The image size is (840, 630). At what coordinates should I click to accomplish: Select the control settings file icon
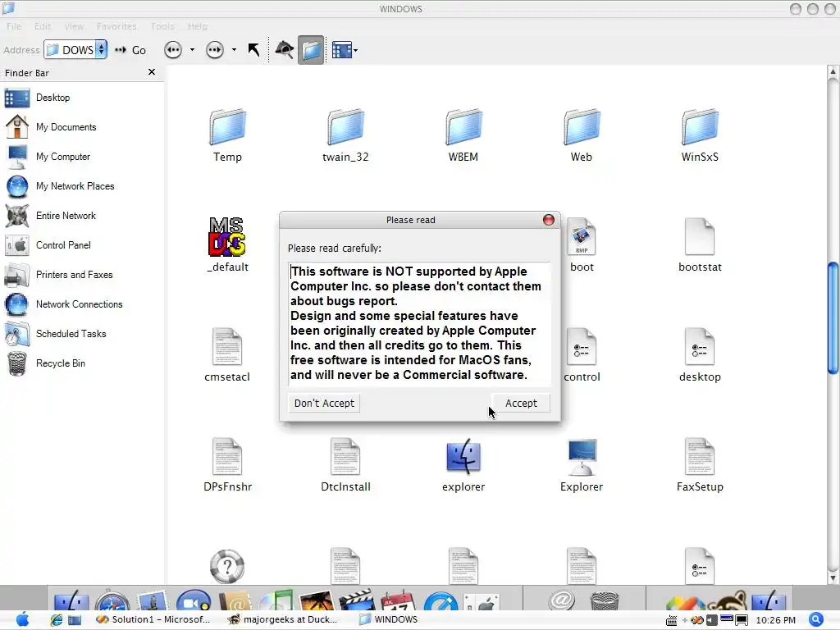pos(582,347)
